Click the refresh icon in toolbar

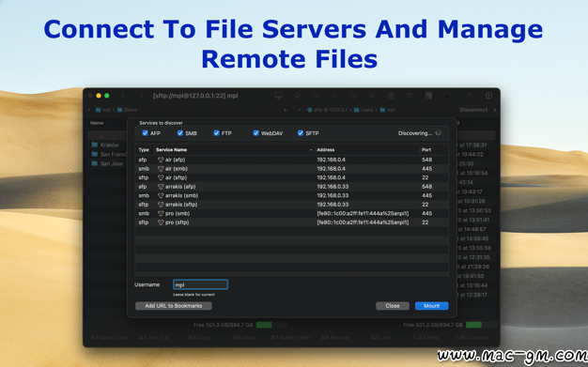tap(334, 96)
